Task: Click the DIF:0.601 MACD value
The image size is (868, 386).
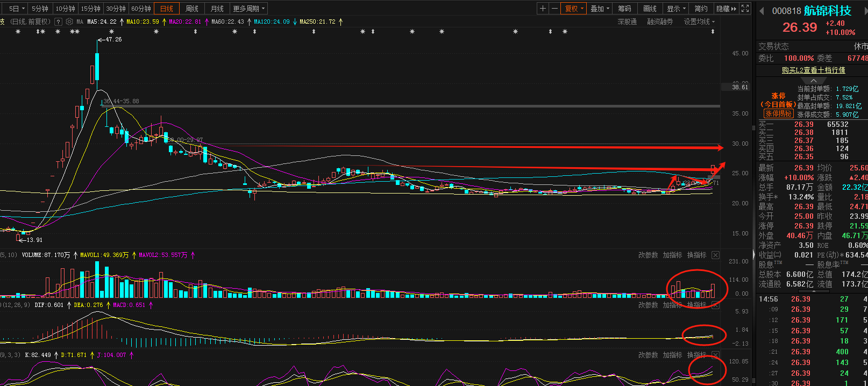Action: [x=48, y=305]
